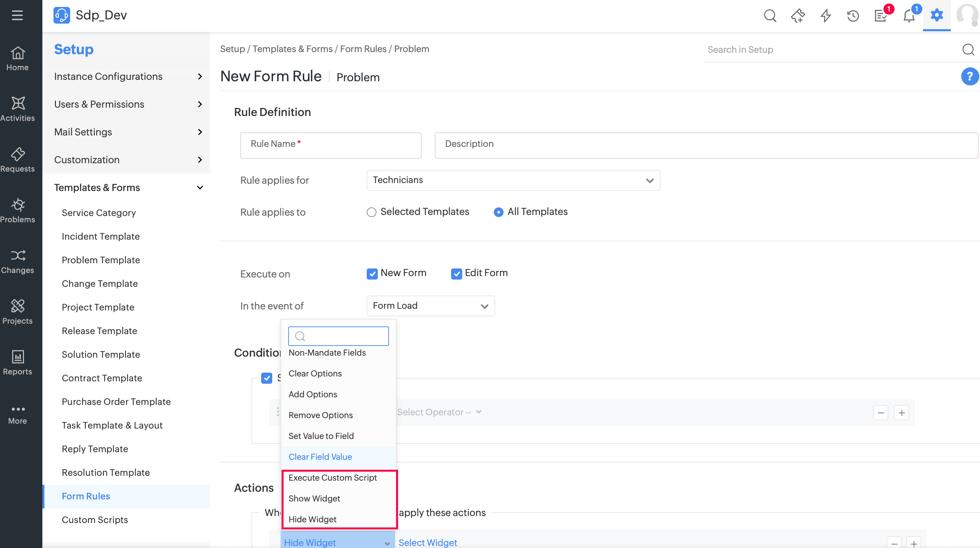
Task: Open the history (recent items) icon
Action: 853,16
